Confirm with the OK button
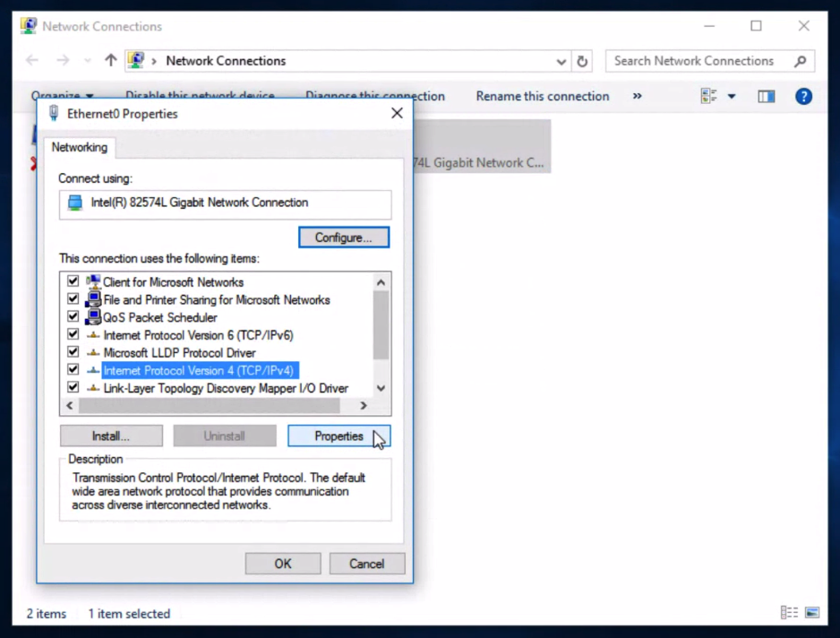This screenshot has height=638, width=840. click(x=283, y=564)
